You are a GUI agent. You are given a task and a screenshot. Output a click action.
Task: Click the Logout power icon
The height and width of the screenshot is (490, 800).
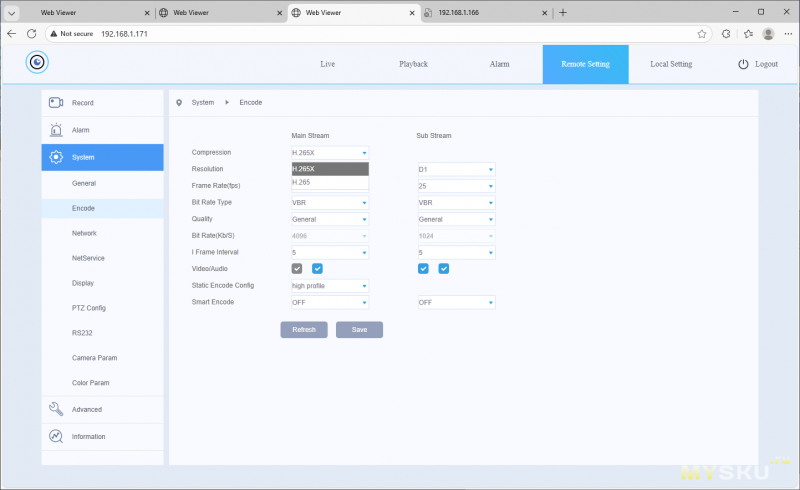click(x=743, y=64)
